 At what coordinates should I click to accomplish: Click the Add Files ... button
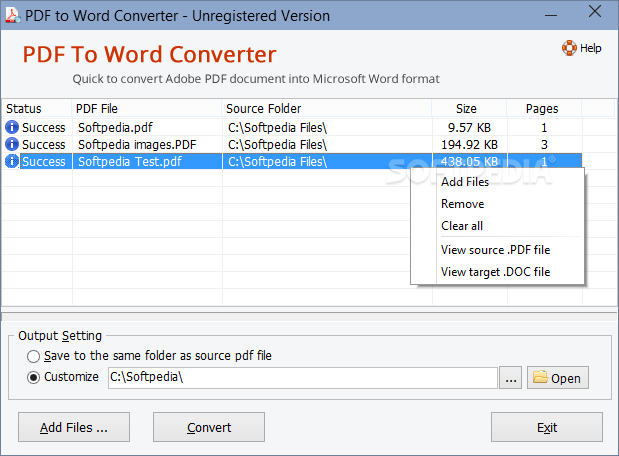[74, 427]
